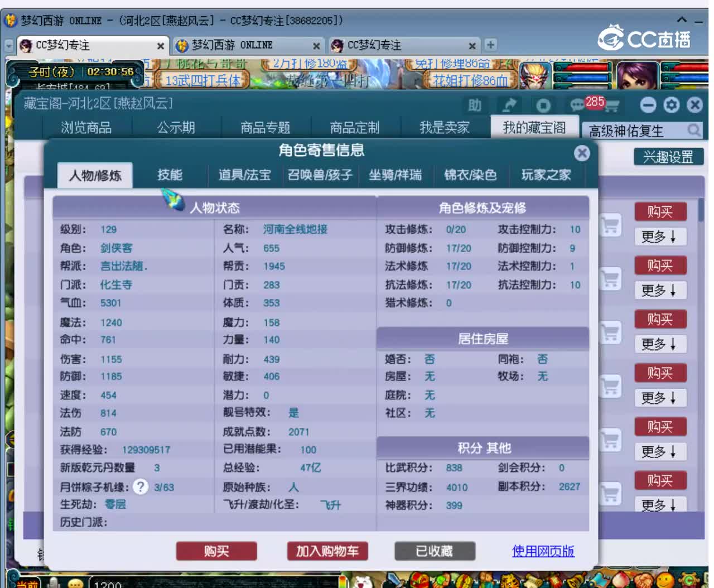Open the shopping cart icon in 藏宝阁 header
Screen dimensions: 714x588
(612, 106)
